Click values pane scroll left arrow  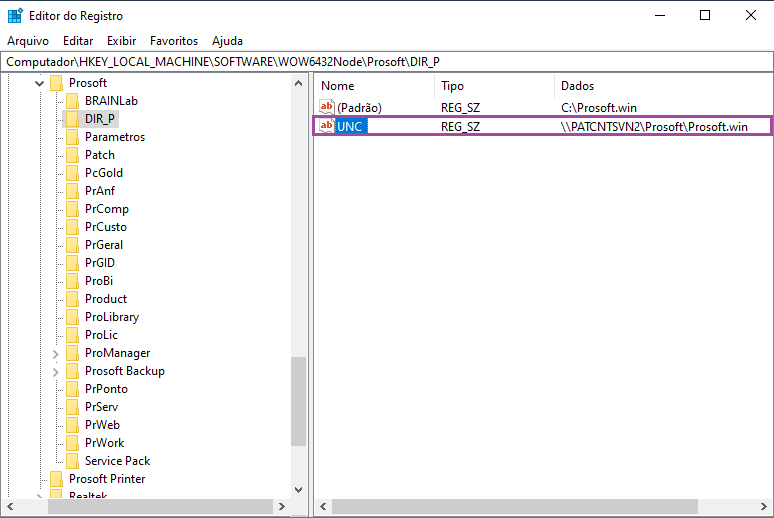(x=323, y=507)
